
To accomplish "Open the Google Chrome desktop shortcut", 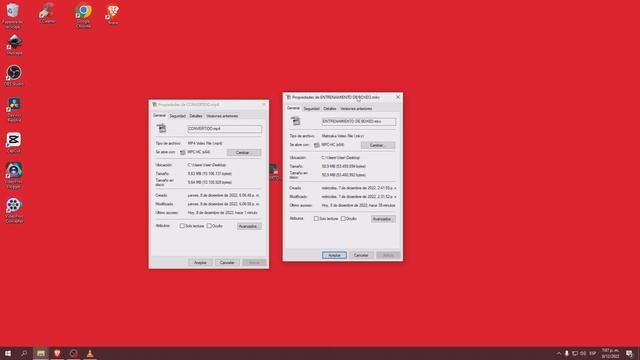I will click(x=83, y=16).
